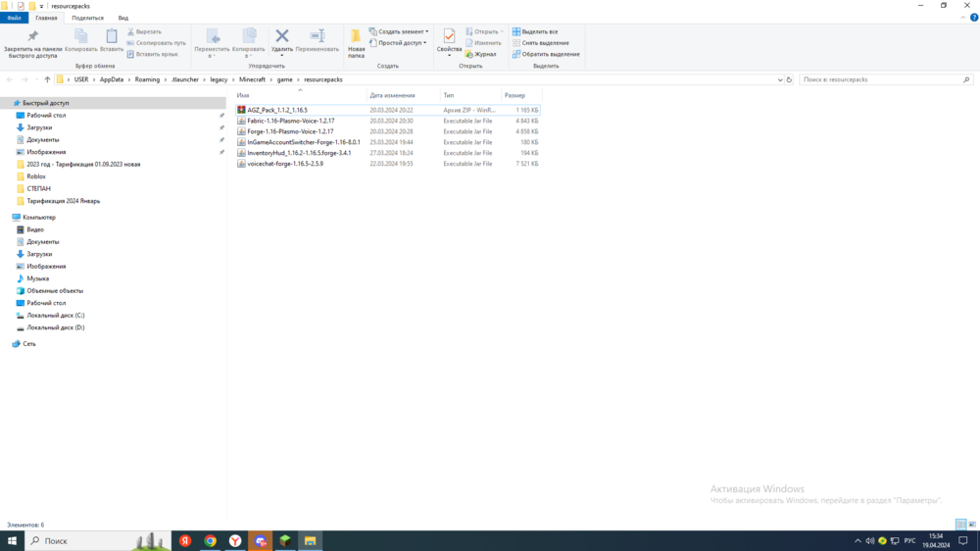
Task: Click Invert selection (Обратить выделение)
Action: pyautogui.click(x=546, y=54)
